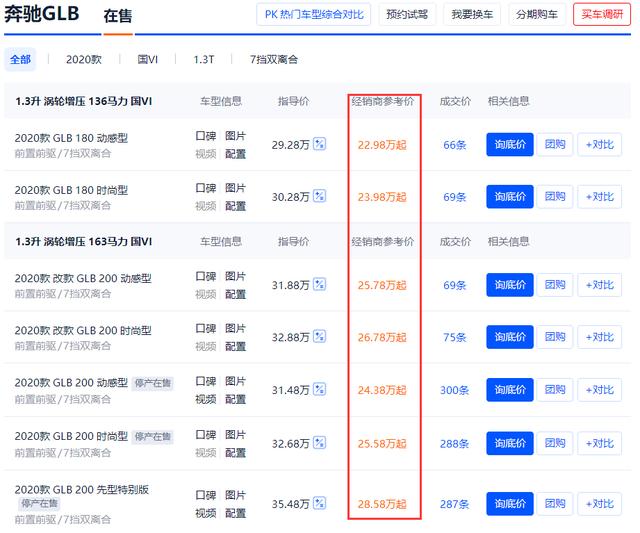Viewport: 640px width, 533px height.
Task: Open 视频 for GLB 200 先型特别版
Action: click(x=206, y=513)
